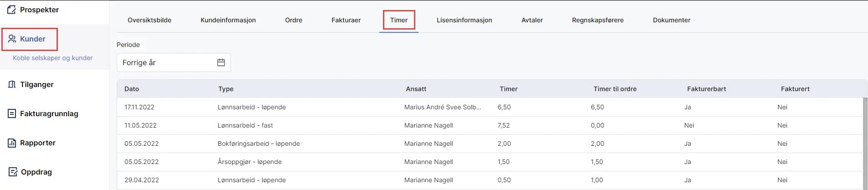Go to the Ordre tab

294,20
